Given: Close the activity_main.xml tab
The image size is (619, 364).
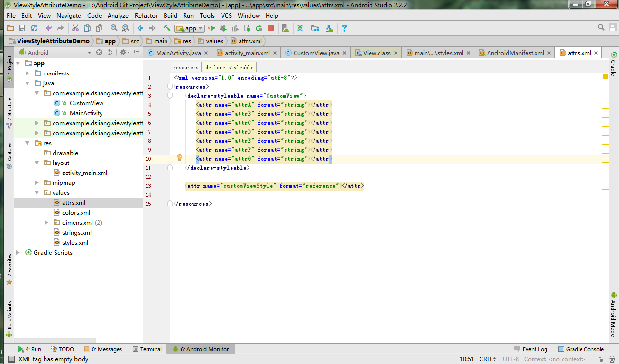Looking at the screenshot, I should click(275, 53).
